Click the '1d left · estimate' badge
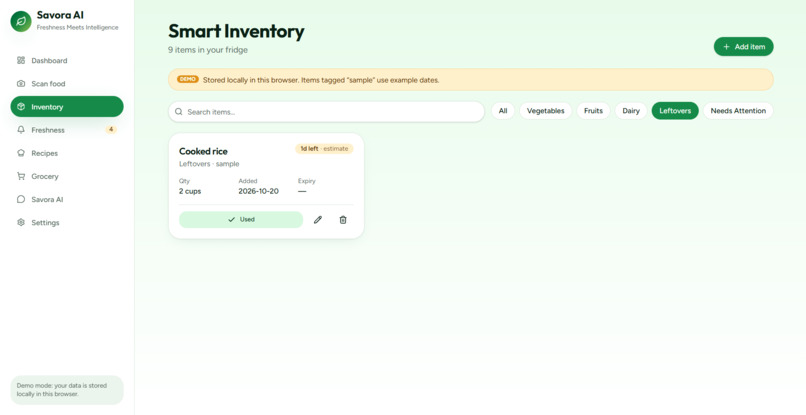This screenshot has height=415, width=806. click(324, 149)
